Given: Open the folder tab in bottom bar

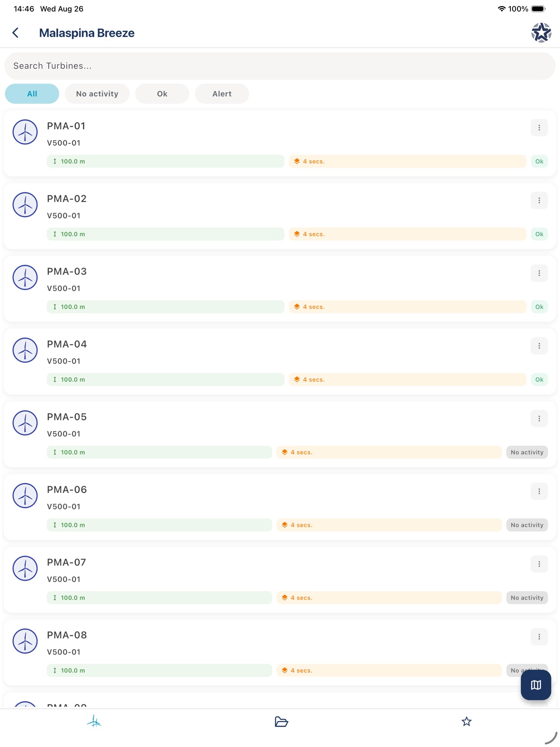Looking at the screenshot, I should pyautogui.click(x=281, y=721).
